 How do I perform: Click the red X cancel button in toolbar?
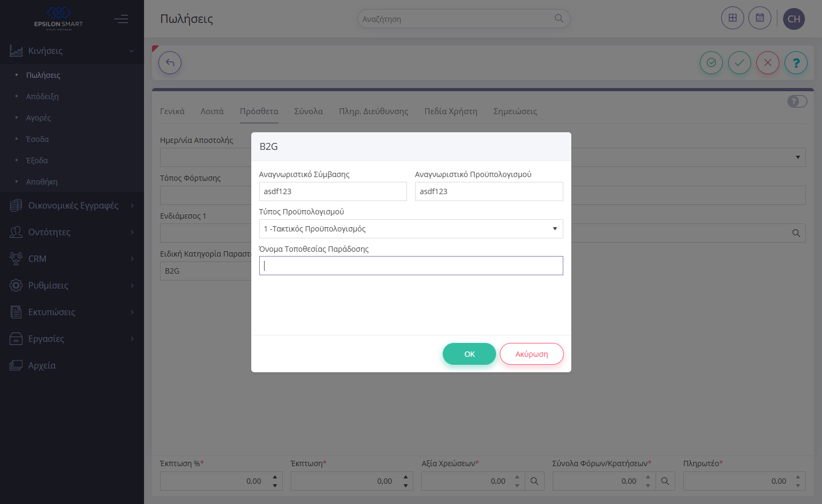point(768,63)
